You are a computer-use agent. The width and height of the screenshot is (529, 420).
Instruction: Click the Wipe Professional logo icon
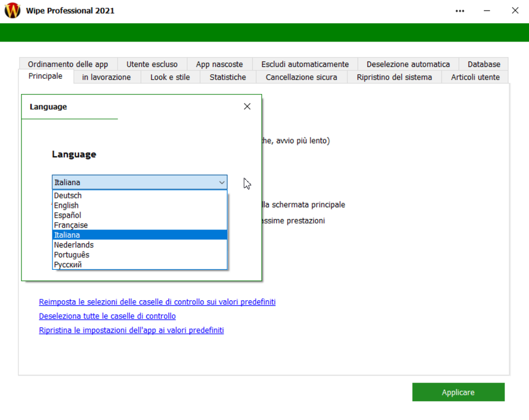pyautogui.click(x=13, y=10)
